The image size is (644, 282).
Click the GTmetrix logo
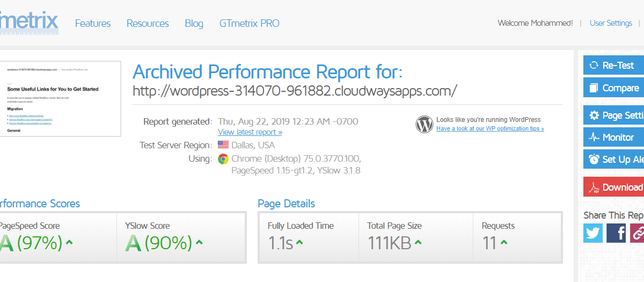click(x=29, y=23)
